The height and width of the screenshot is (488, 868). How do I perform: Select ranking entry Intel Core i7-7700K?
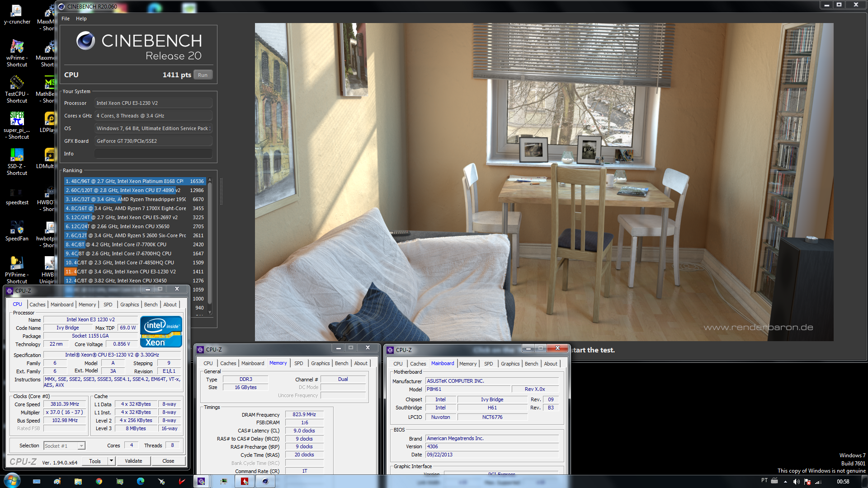(x=135, y=244)
